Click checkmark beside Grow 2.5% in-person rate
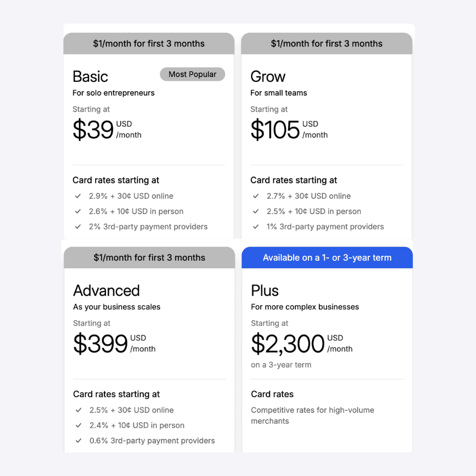The image size is (476, 476). (256, 211)
